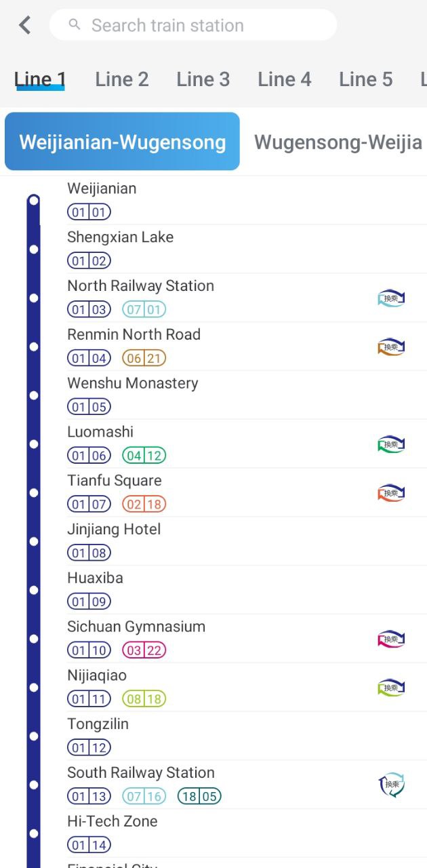Tap transfer icon beside Luomashi
The height and width of the screenshot is (868, 427).
click(391, 444)
